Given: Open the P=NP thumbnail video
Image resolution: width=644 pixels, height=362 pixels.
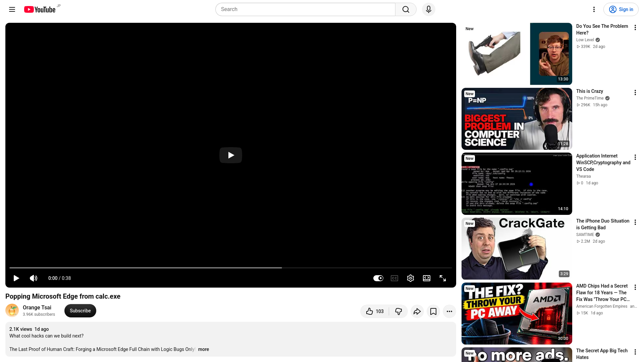Looking at the screenshot, I should pyautogui.click(x=517, y=119).
